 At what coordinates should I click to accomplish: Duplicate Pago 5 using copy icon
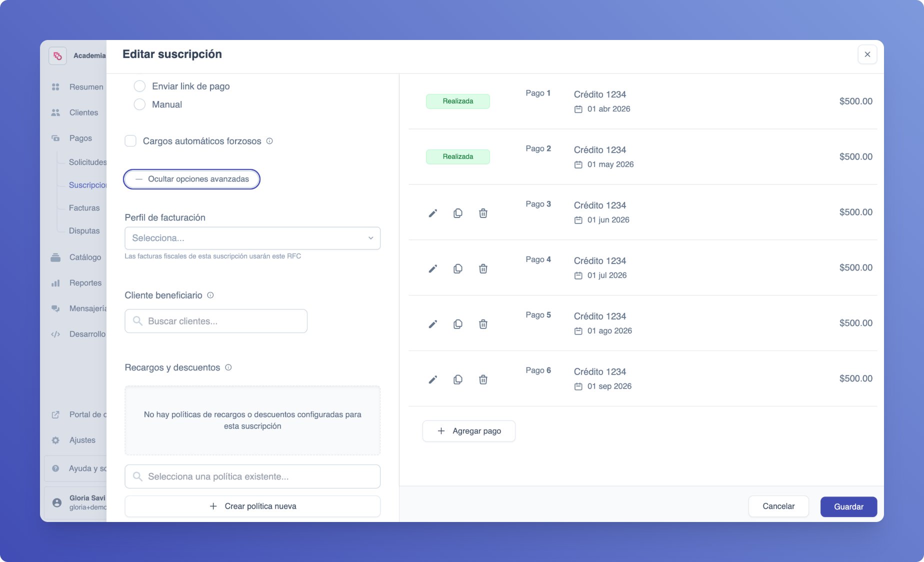(x=458, y=324)
